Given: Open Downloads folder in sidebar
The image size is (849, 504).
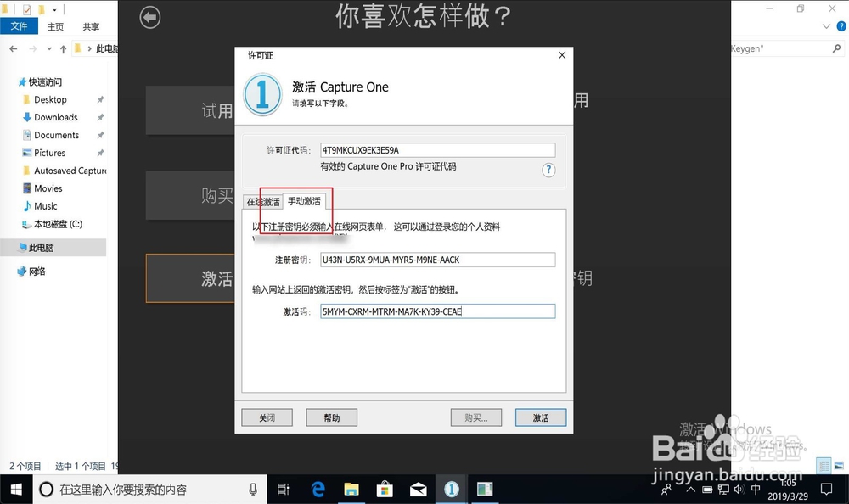Looking at the screenshot, I should [56, 117].
